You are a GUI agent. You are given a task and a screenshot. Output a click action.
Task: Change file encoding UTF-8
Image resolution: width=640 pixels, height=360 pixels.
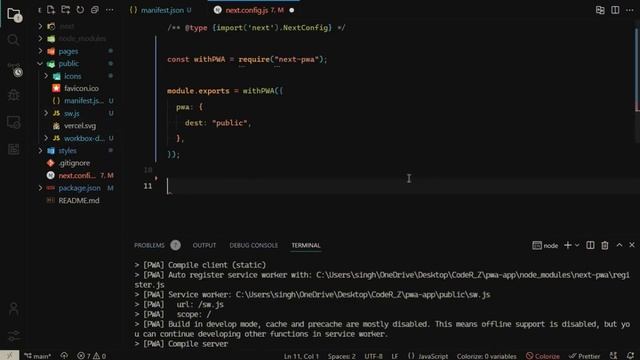tap(373, 356)
